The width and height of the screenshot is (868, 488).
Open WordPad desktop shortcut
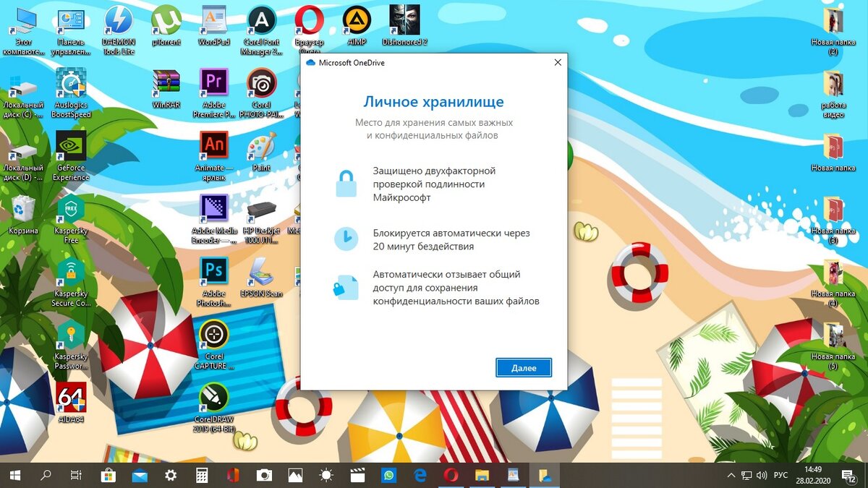(x=214, y=25)
